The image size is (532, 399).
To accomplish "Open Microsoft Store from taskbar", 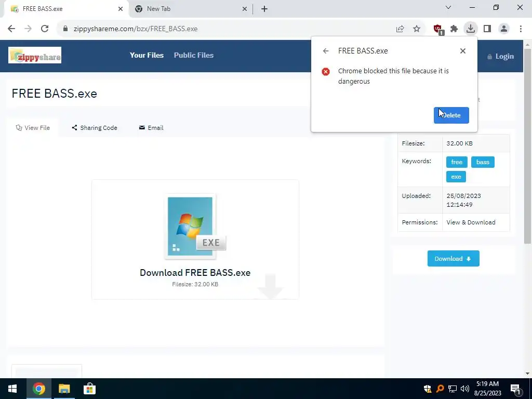I will pyautogui.click(x=89, y=389).
